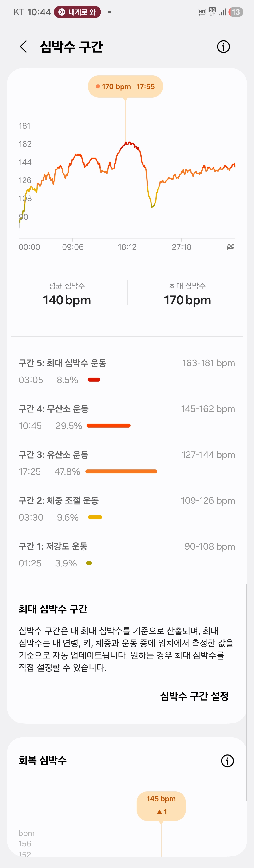This screenshot has width=254, height=868.
Task: Select Zone 4 무산소 운동 row
Action: 127,417
